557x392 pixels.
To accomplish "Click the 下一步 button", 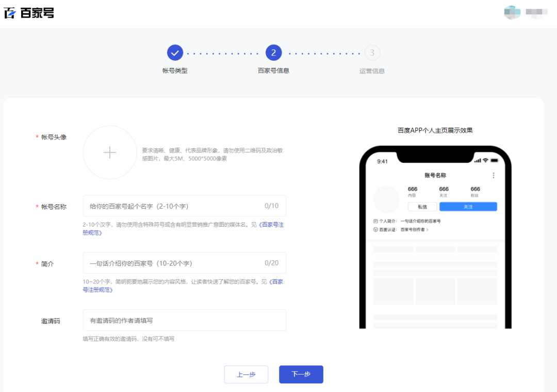I will [301, 374].
